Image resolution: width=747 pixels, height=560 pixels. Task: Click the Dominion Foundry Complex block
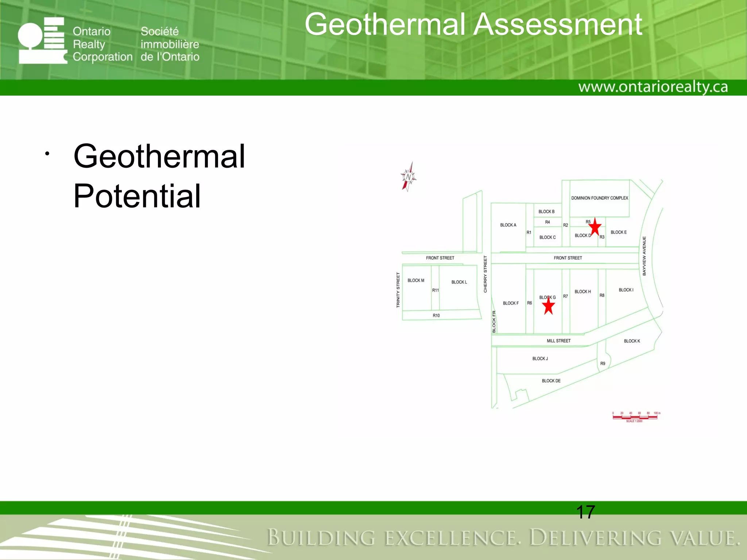tap(600, 198)
